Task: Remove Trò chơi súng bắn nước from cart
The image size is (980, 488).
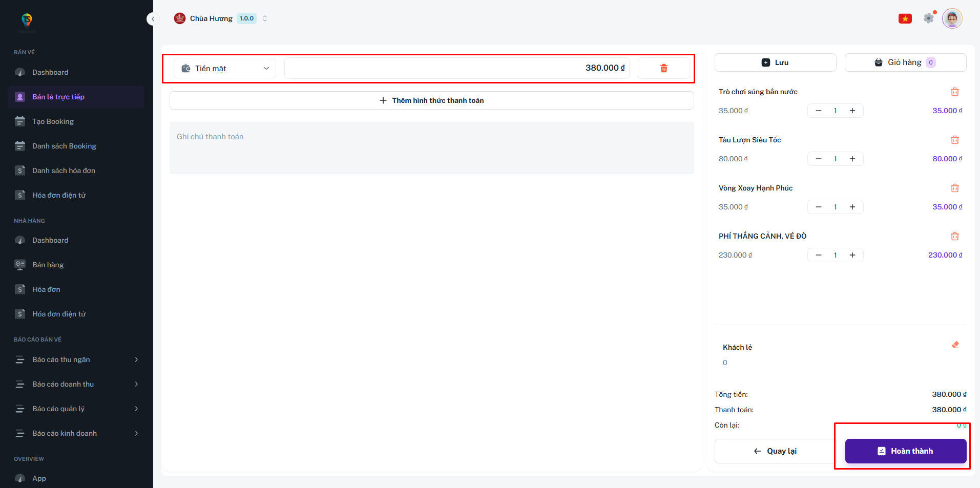Action: 954,92
